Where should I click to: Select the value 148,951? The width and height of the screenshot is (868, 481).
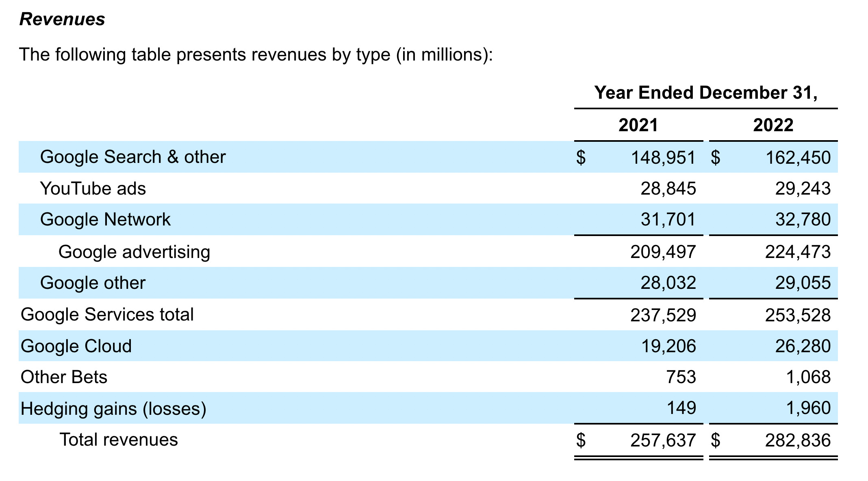663,157
